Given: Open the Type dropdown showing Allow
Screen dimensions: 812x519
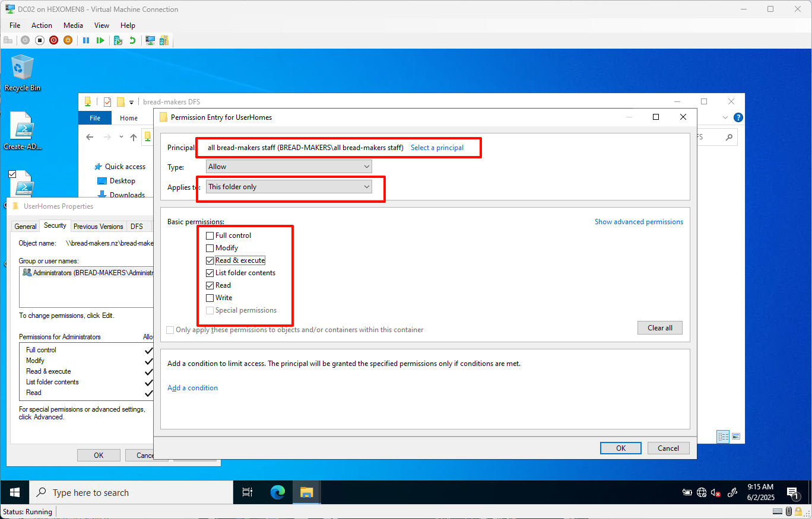Looking at the screenshot, I should click(x=288, y=167).
